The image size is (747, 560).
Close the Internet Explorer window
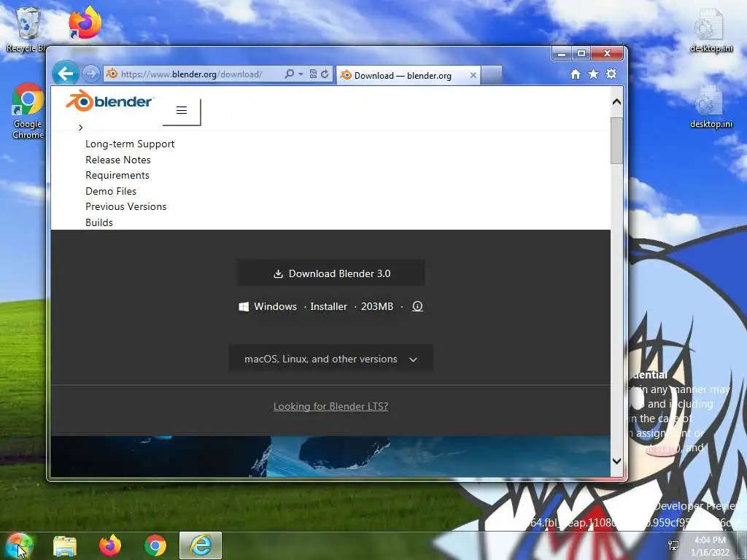[607, 53]
